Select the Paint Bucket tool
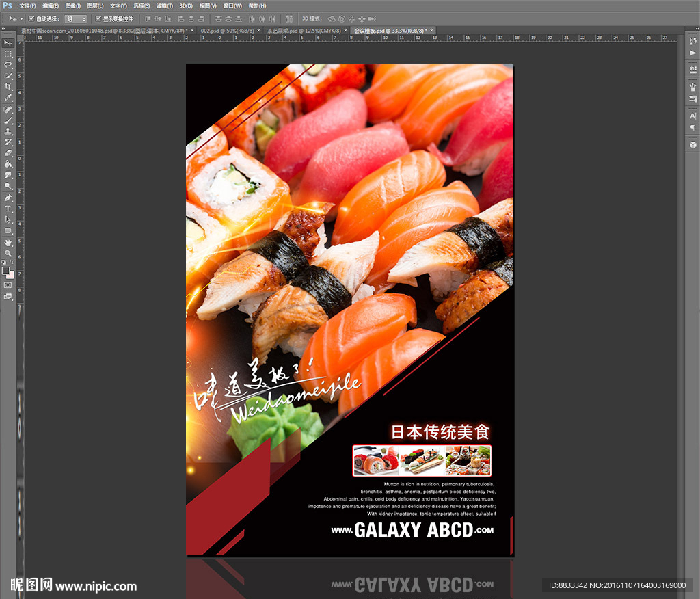 click(8, 164)
